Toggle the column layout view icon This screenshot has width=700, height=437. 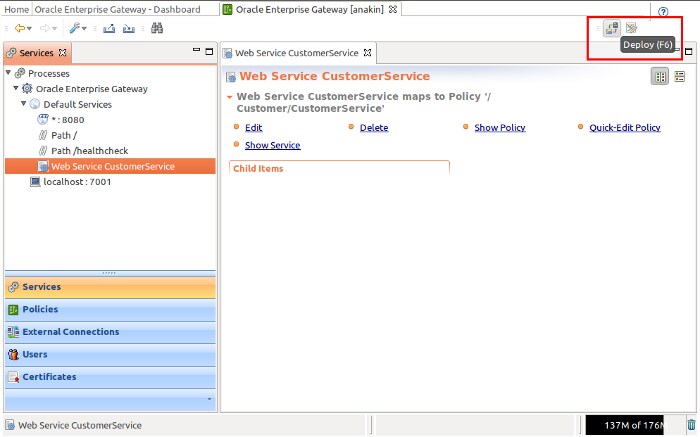click(660, 77)
